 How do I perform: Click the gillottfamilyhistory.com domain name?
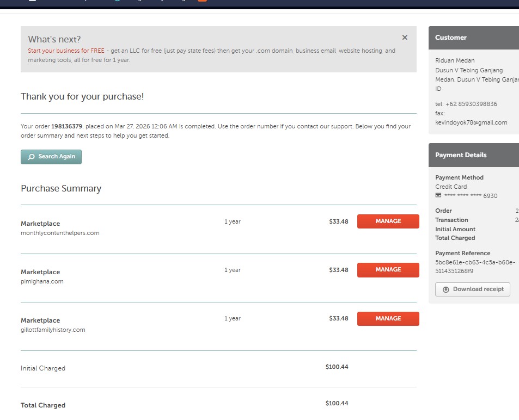53,330
